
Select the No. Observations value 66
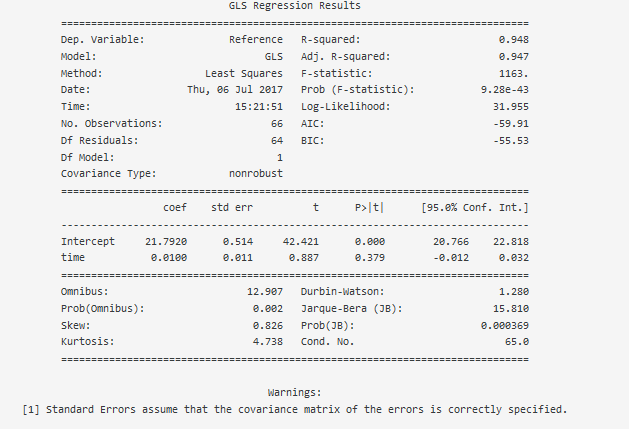click(277, 124)
